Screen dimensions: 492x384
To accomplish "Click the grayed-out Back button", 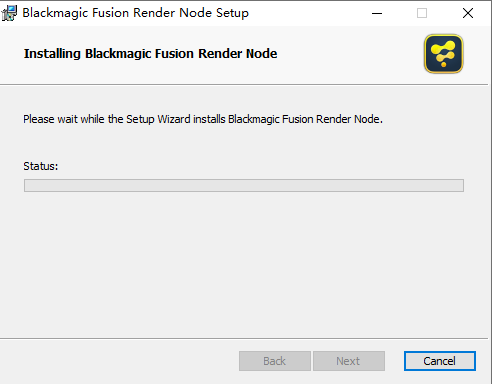I will click(275, 361).
